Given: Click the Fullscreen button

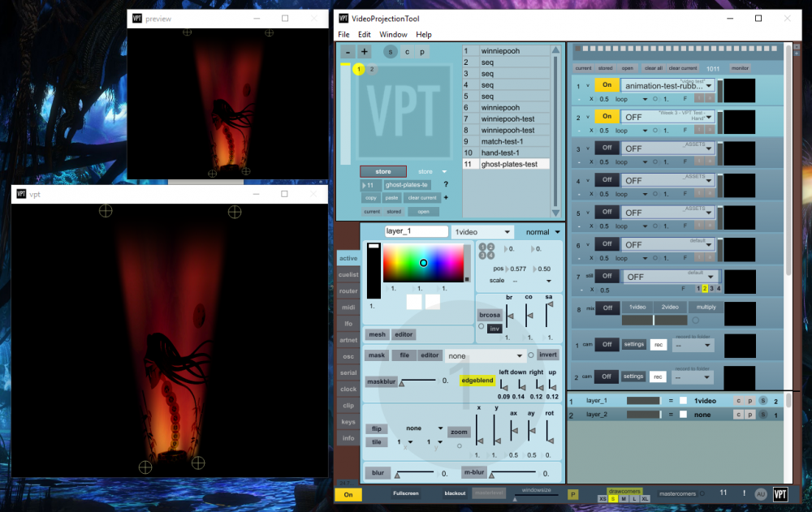Looking at the screenshot, I should (x=406, y=493).
